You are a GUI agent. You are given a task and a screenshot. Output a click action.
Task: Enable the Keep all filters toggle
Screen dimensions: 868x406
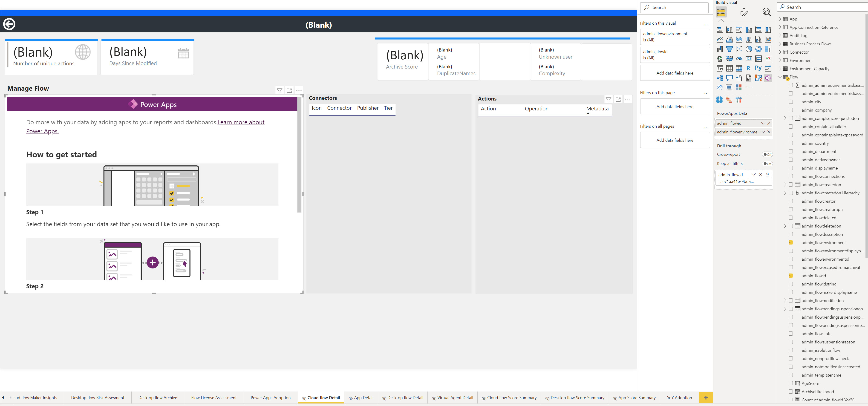click(x=768, y=164)
